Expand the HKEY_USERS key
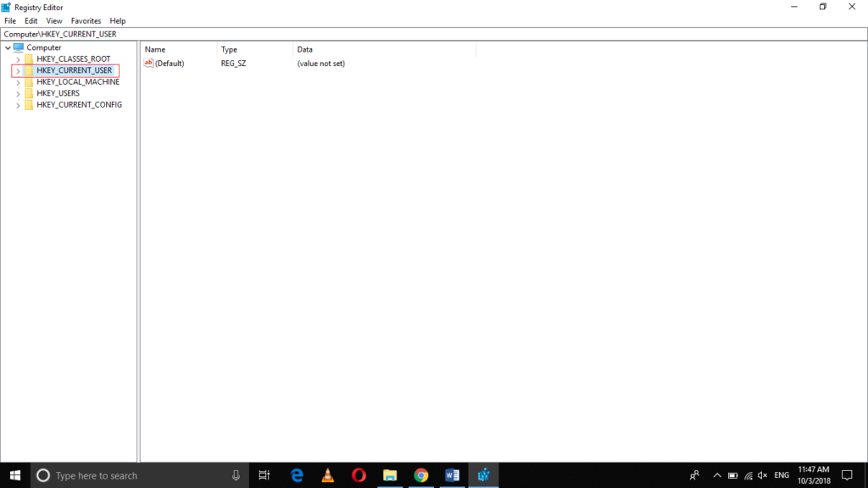The width and height of the screenshot is (868, 488). coord(18,93)
